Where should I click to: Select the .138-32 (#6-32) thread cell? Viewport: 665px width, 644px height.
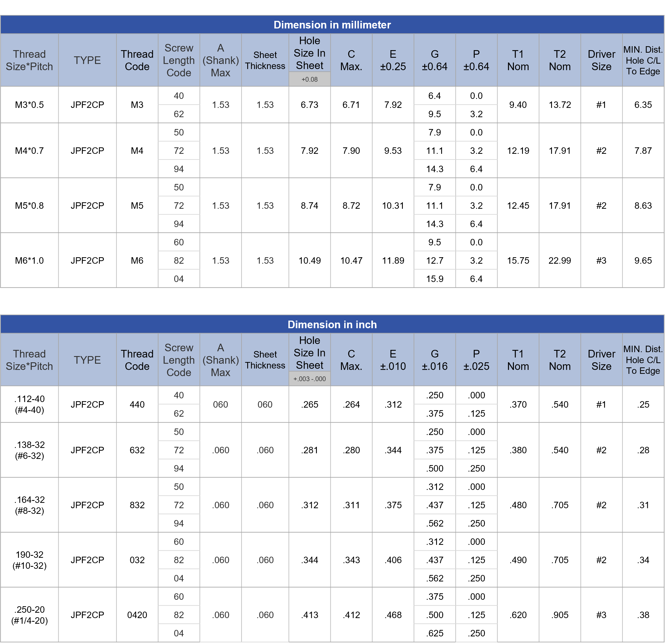(x=30, y=450)
